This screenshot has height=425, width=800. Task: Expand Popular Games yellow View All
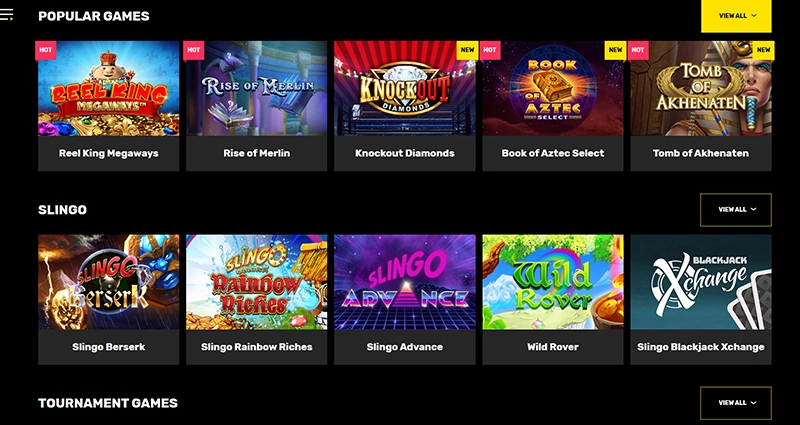click(736, 16)
